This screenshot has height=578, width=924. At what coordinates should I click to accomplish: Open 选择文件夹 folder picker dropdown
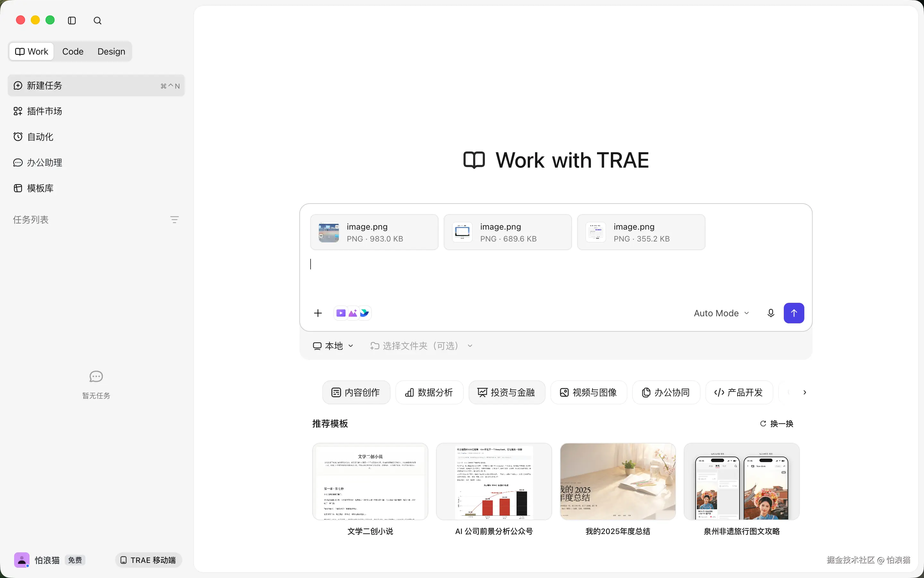point(422,346)
